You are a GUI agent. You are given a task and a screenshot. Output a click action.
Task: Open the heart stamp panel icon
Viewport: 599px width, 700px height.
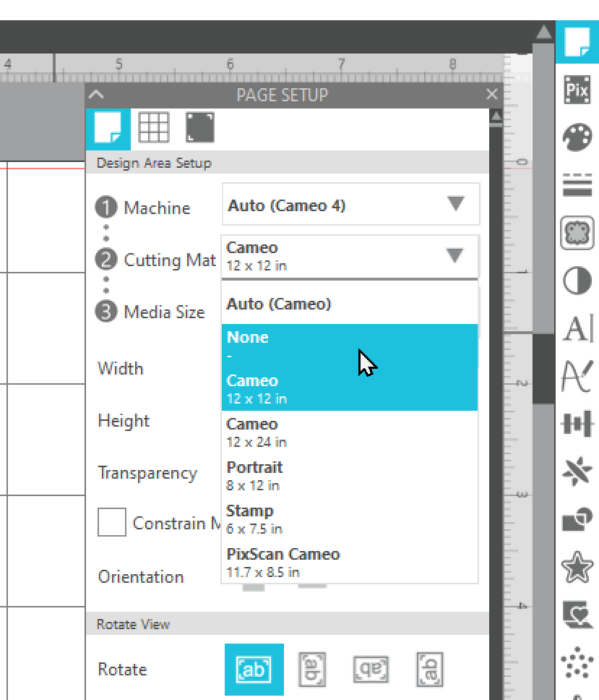(x=577, y=615)
